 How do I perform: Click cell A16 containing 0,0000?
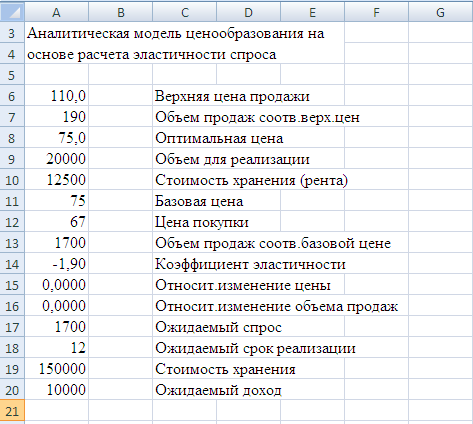coord(56,306)
